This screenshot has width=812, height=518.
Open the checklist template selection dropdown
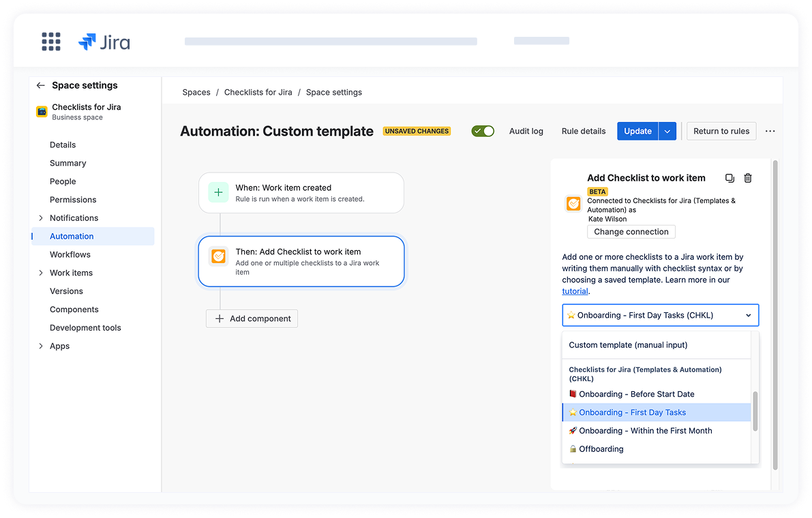pyautogui.click(x=660, y=315)
